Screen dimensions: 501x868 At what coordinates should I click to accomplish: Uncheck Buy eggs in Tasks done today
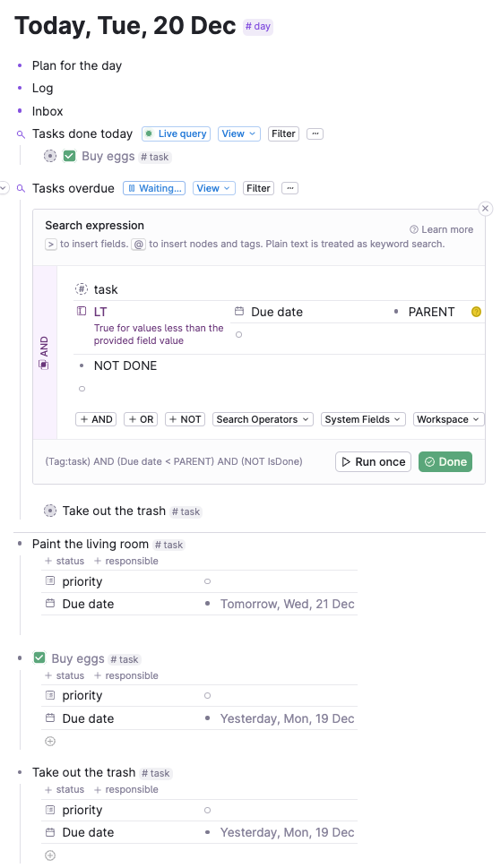point(69,156)
